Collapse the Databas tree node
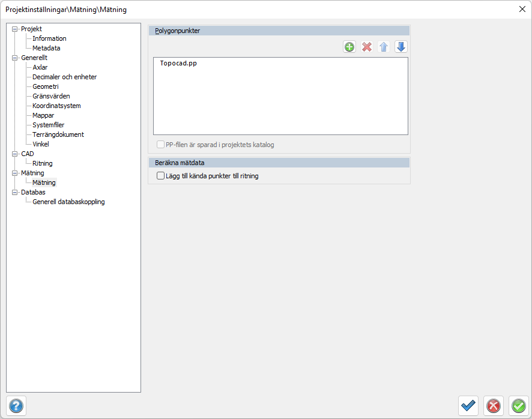This screenshot has height=419, width=532. pyautogui.click(x=15, y=192)
